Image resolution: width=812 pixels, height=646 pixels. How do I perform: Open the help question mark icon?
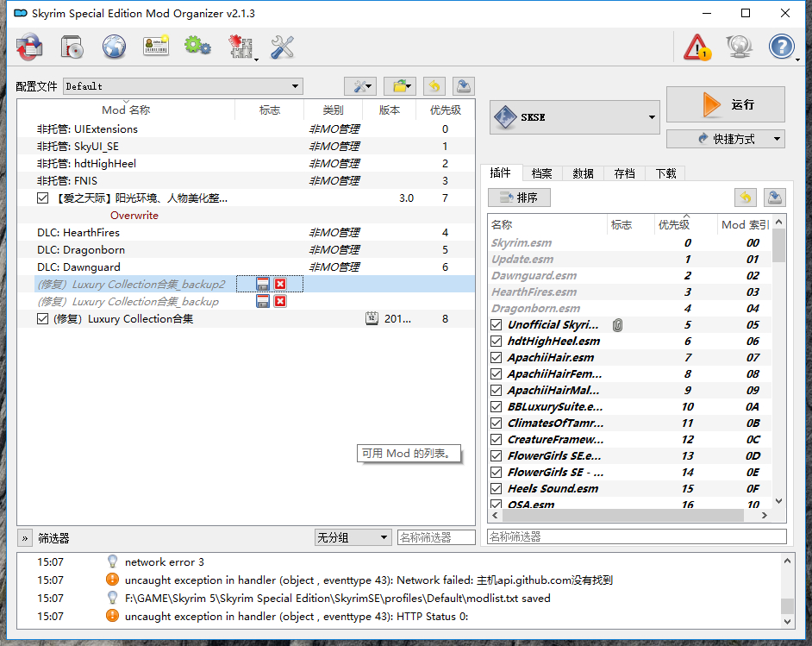pos(781,47)
